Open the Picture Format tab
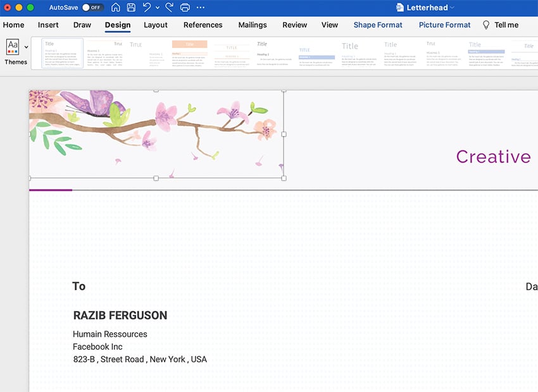Viewport: 538px width, 392px height. pos(444,25)
